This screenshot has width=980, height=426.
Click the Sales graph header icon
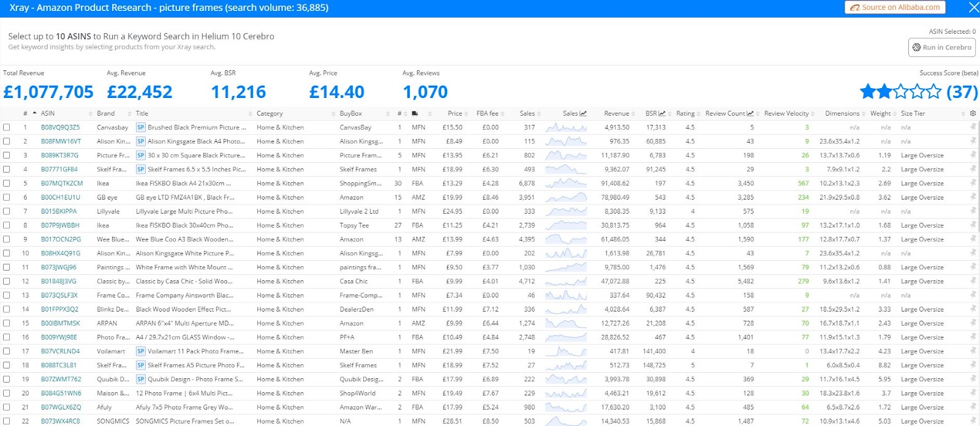tap(583, 113)
